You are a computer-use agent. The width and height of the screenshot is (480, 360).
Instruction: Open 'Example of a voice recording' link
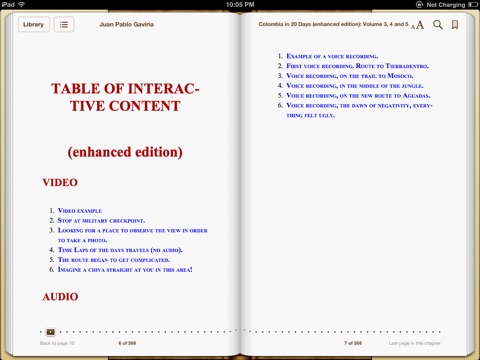tap(332, 56)
